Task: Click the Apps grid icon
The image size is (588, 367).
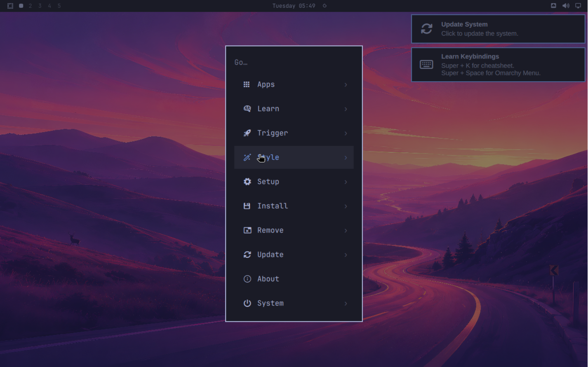Action: pos(247,84)
